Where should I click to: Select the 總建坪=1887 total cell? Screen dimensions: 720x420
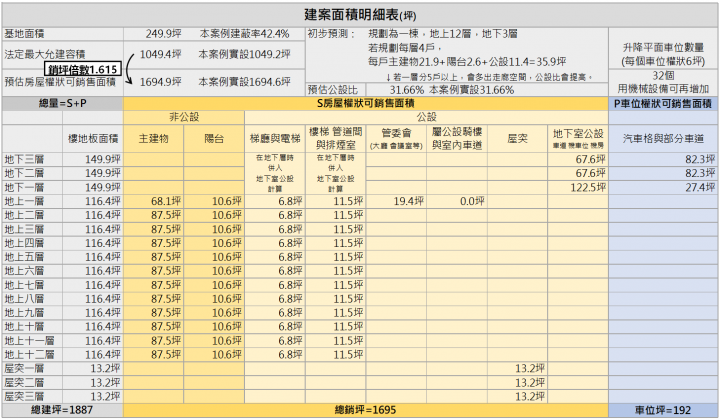[62, 410]
